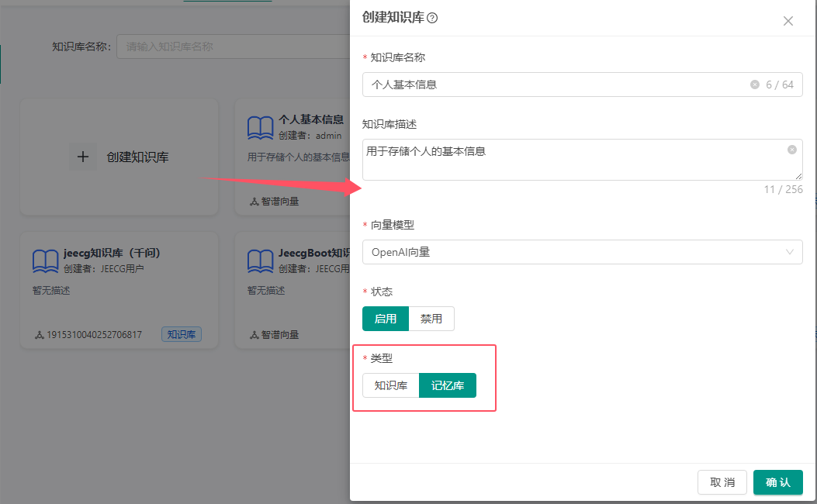Click the plus icon for 创建知识库
The width and height of the screenshot is (817, 504).
coord(83,157)
